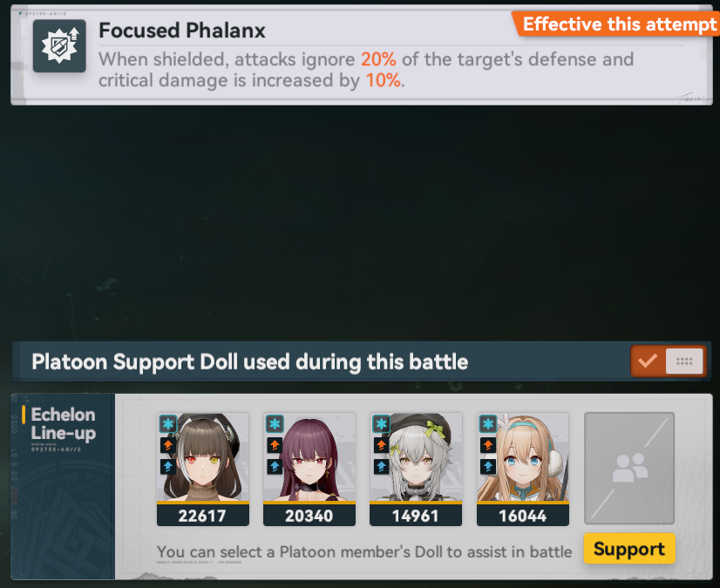Select the blonde doll with power 16044
The image size is (720, 588).
click(523, 470)
